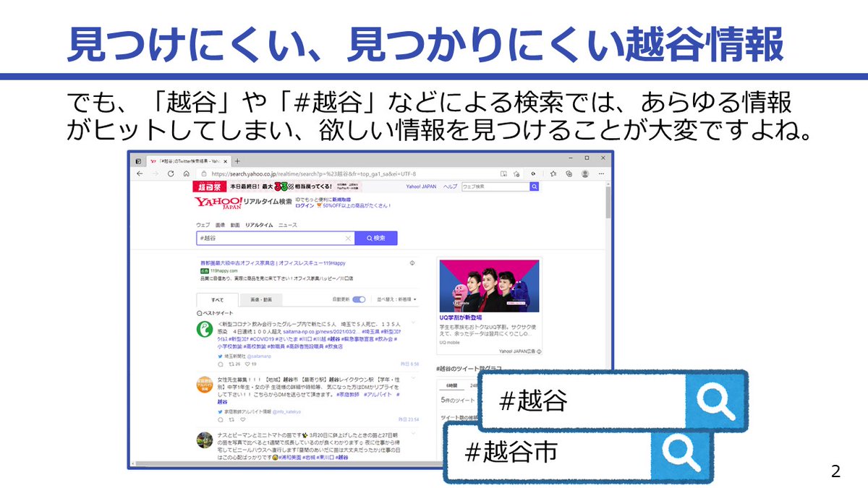Add this page to favorites star icon
868x488 pixels.
516,174
